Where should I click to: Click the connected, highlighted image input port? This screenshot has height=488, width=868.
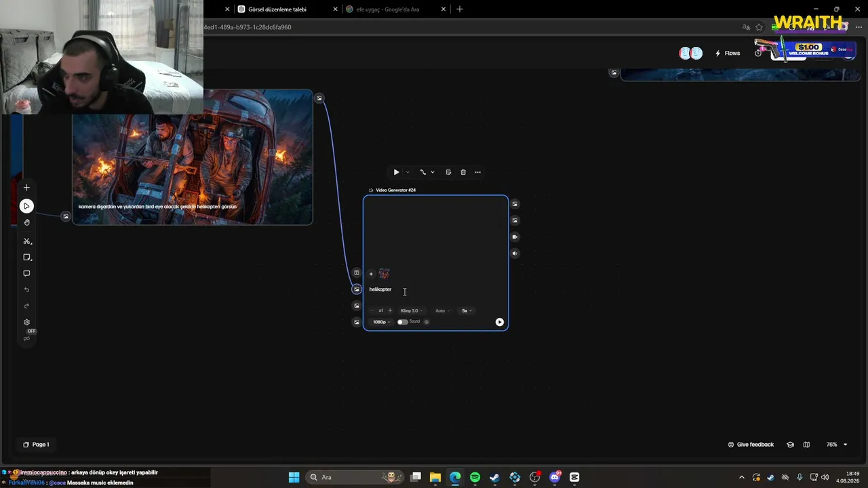tap(357, 289)
